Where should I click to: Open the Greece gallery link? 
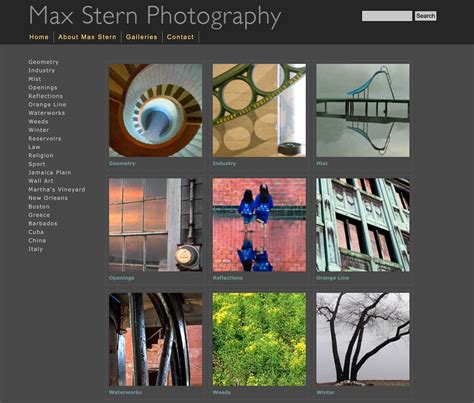coord(39,215)
